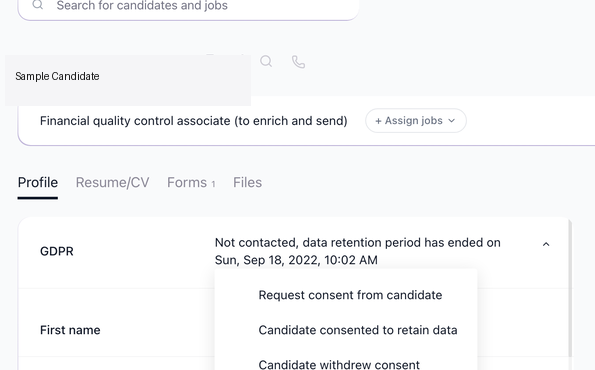Open the Assign jobs dropdown
Screen dimensions: 595x370
(416, 121)
